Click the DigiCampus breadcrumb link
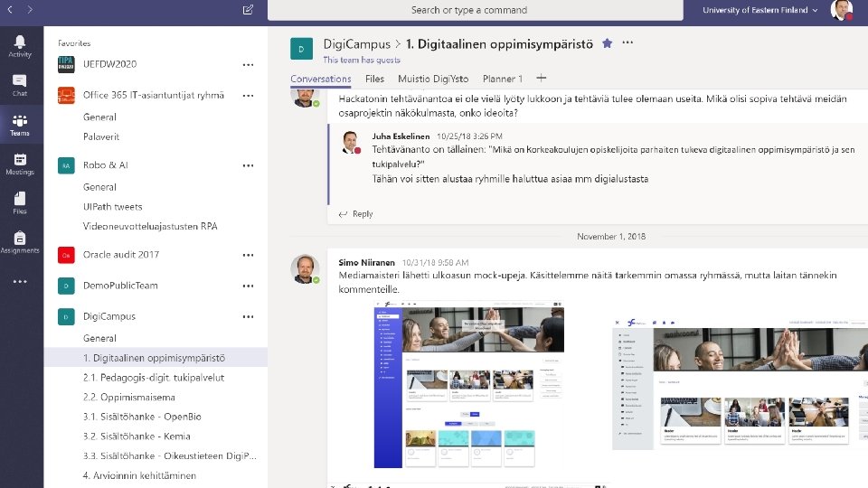The image size is (868, 488). point(356,43)
